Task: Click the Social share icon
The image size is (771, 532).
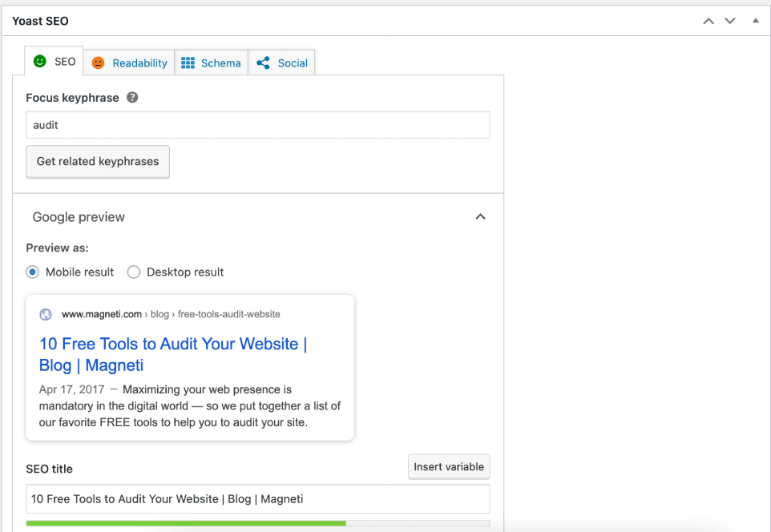Action: 263,63
